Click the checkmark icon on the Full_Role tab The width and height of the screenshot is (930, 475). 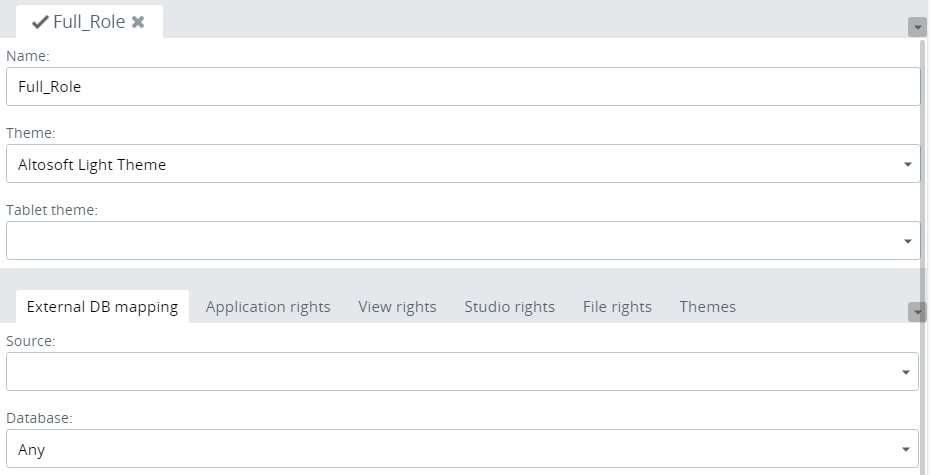click(x=40, y=22)
